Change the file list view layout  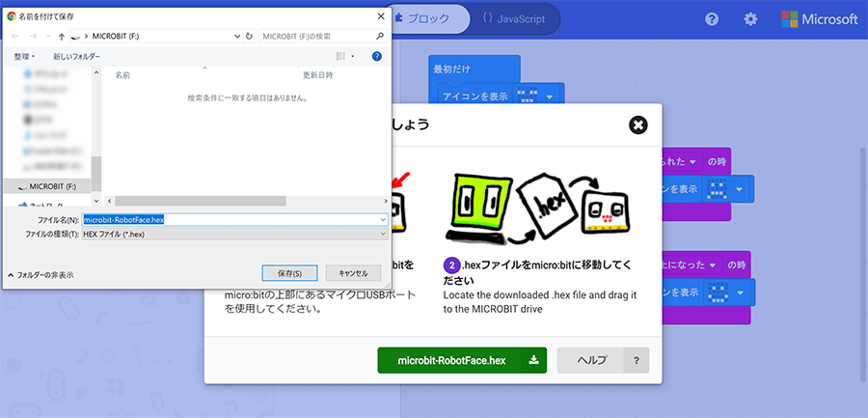[340, 56]
